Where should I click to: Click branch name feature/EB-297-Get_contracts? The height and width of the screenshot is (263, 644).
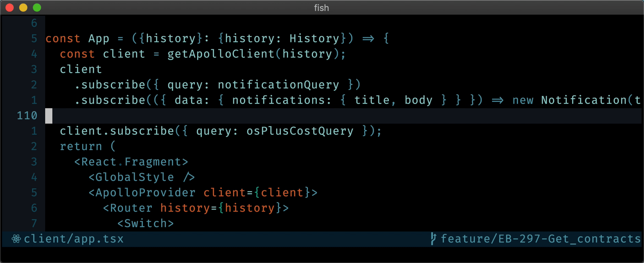point(541,239)
